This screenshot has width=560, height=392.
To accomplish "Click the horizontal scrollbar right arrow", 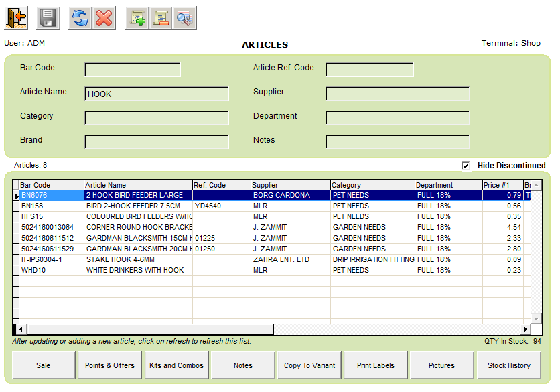I will point(527,329).
